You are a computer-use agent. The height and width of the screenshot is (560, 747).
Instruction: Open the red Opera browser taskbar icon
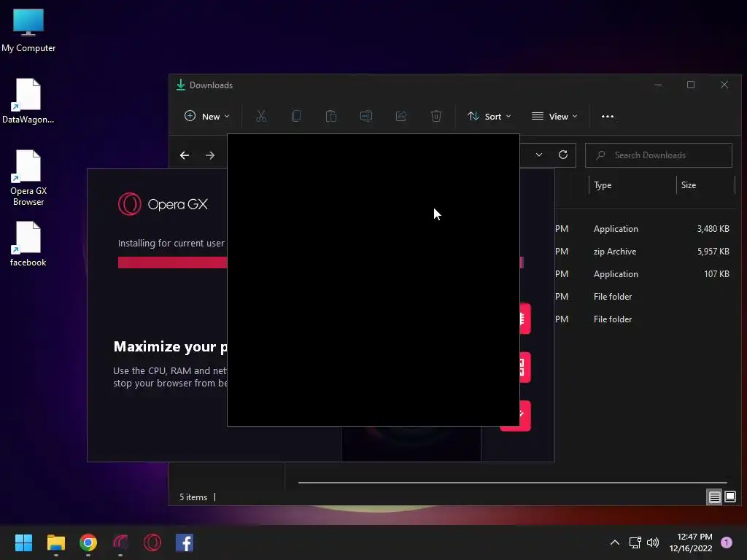click(152, 542)
